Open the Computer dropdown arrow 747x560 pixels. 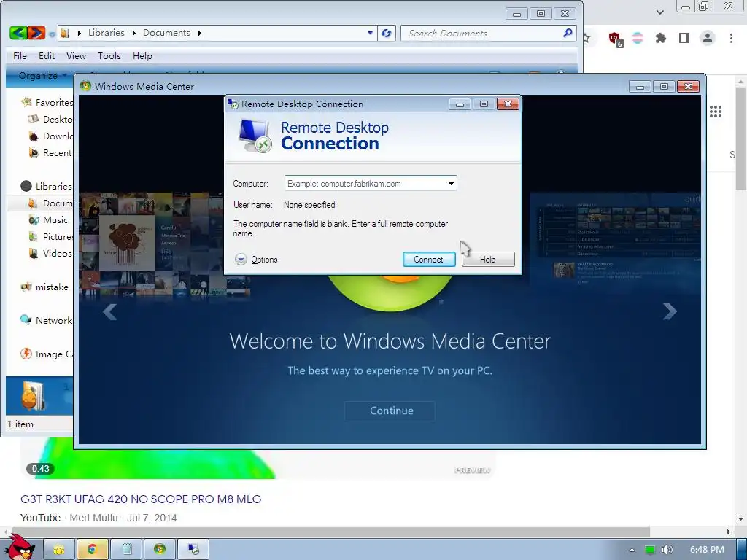point(451,183)
